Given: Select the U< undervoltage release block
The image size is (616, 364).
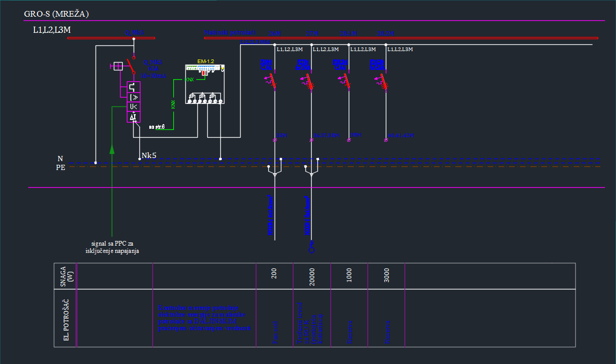Looking at the screenshot, I should (134, 107).
